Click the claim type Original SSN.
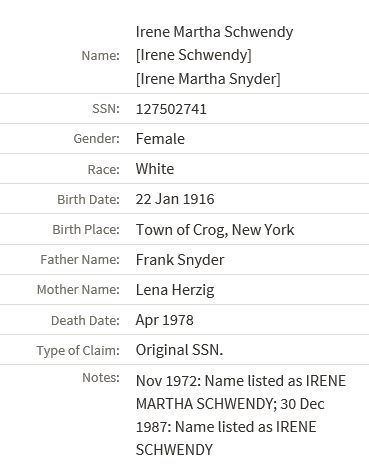The width and height of the screenshot is (369, 474). click(x=179, y=350)
